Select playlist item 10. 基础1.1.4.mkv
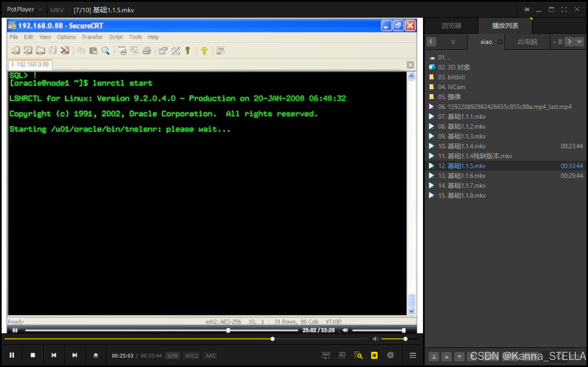 [506, 146]
